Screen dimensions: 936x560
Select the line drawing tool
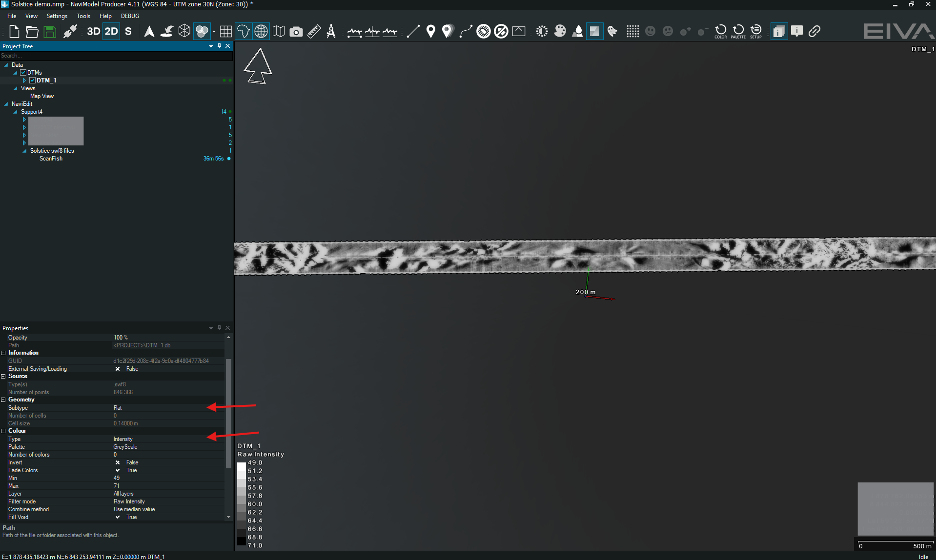point(413,32)
